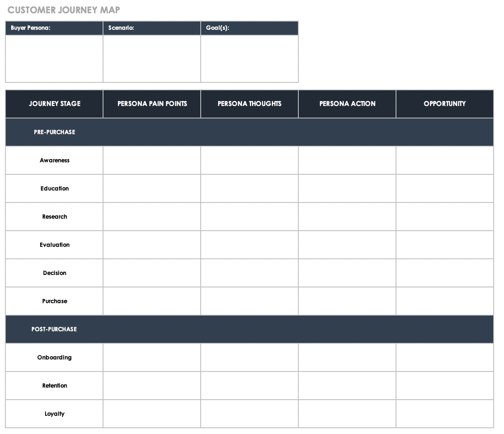Click the Buyer Persona input cell
The image size is (504, 434).
54,58
